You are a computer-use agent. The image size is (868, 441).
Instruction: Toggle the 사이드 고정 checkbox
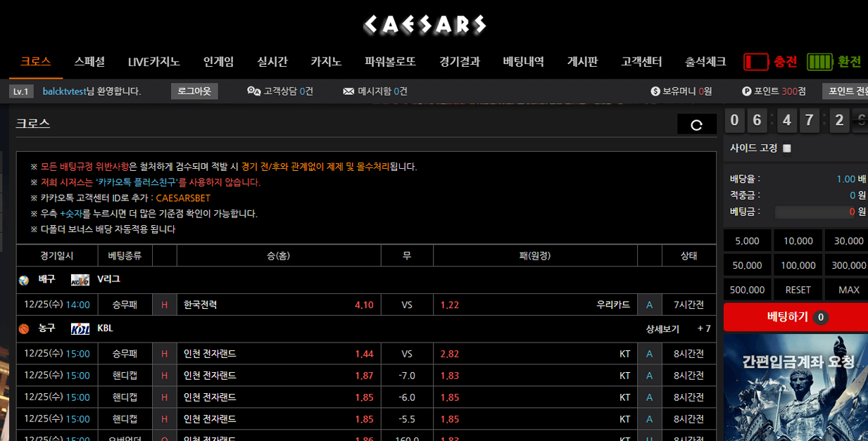pyautogui.click(x=787, y=148)
